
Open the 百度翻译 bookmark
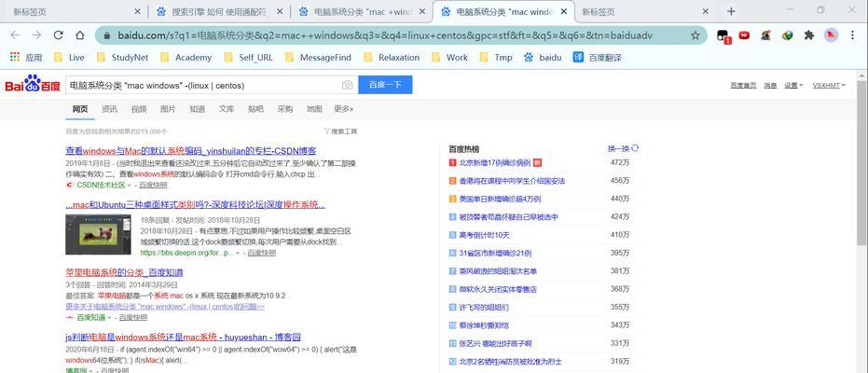pyautogui.click(x=598, y=57)
